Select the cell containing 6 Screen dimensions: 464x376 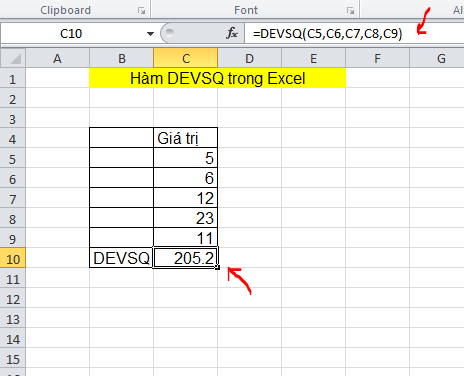[185, 178]
